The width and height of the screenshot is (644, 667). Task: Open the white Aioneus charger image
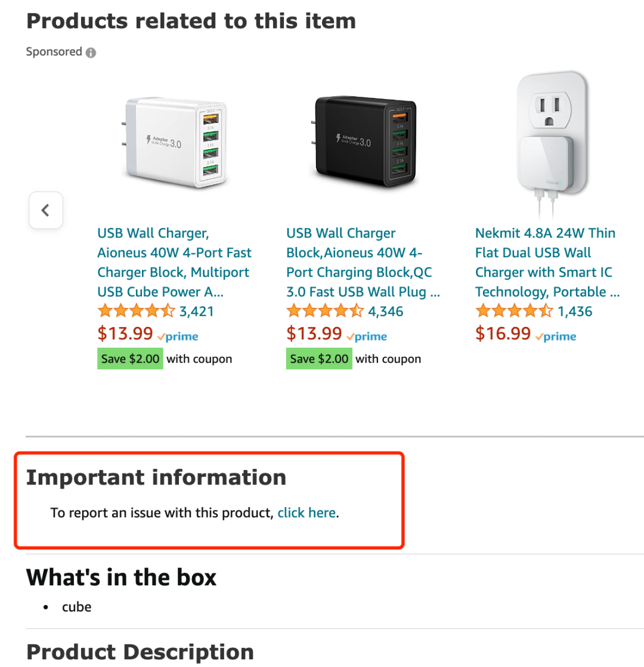pyautogui.click(x=175, y=143)
